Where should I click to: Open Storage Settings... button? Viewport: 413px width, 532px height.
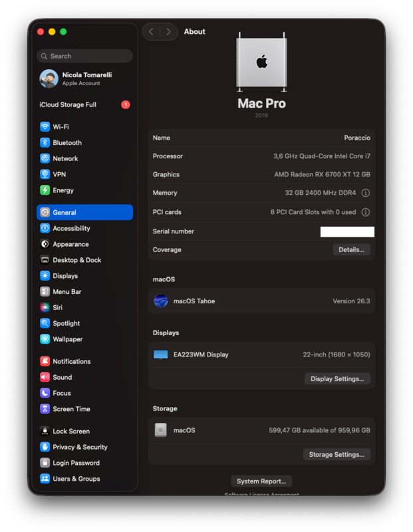point(337,454)
